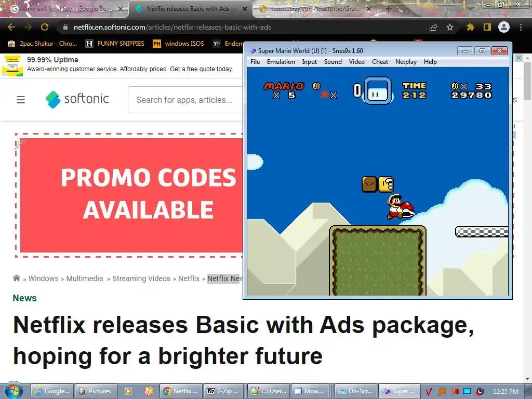Screen dimensions: 532x399
Task: Switch to C:\User Notepad++ taskbar button
Action: (x=269, y=391)
